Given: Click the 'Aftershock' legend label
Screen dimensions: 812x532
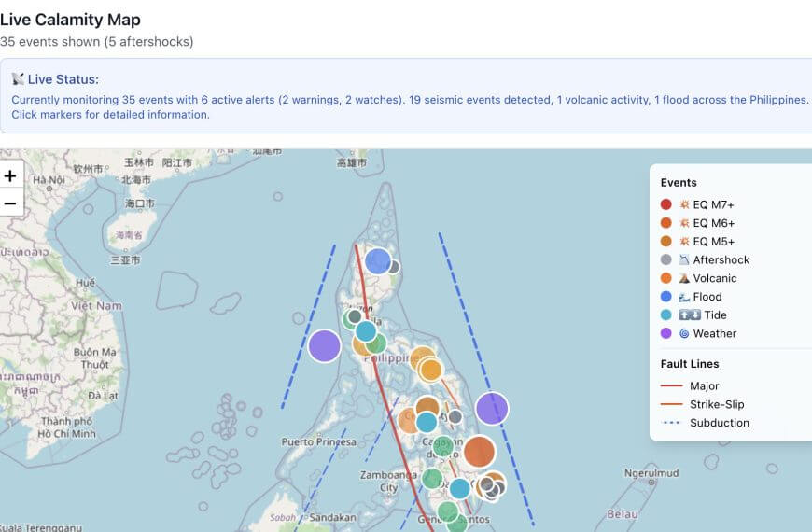Looking at the screenshot, I should tap(721, 260).
